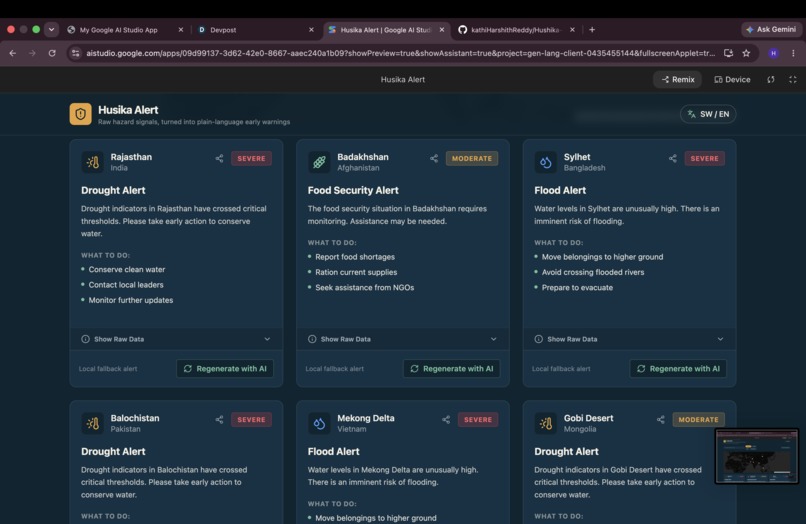Open the tab search dropdown arrow
The height and width of the screenshot is (524, 806).
click(x=51, y=29)
